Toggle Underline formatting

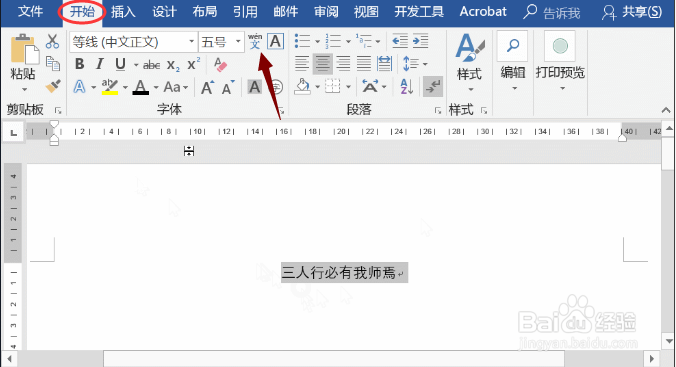pyautogui.click(x=120, y=64)
